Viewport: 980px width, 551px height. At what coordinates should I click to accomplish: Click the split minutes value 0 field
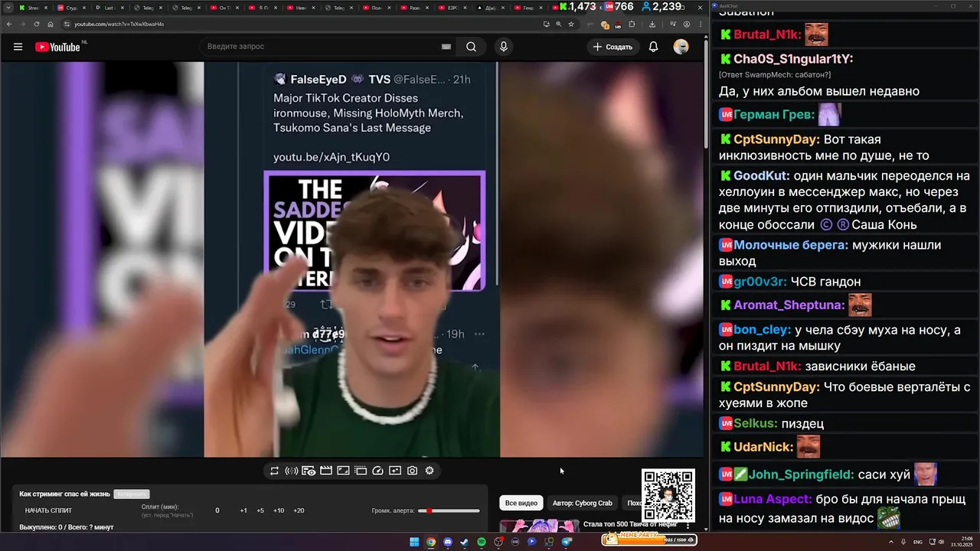coord(217,510)
